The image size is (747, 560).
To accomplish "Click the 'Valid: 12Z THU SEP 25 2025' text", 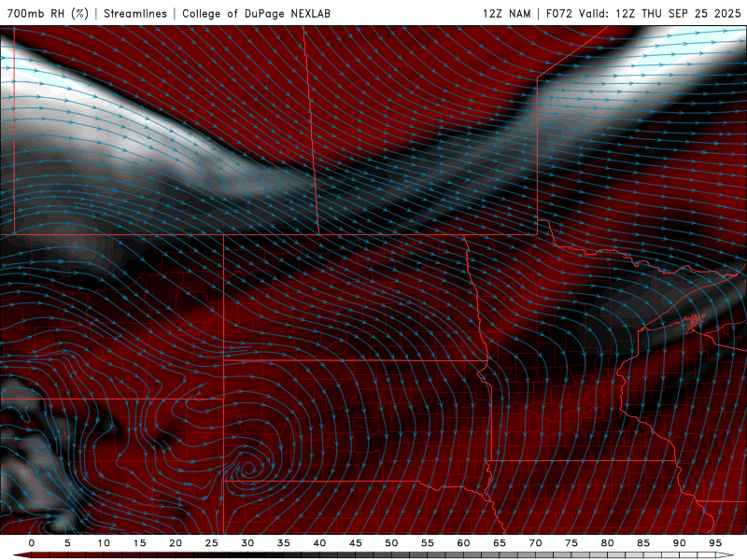I will (660, 13).
